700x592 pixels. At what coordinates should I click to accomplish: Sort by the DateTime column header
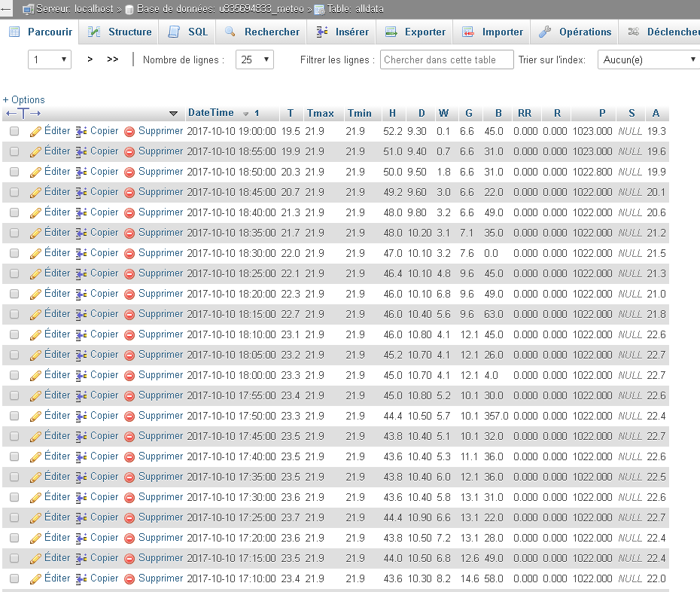(211, 113)
